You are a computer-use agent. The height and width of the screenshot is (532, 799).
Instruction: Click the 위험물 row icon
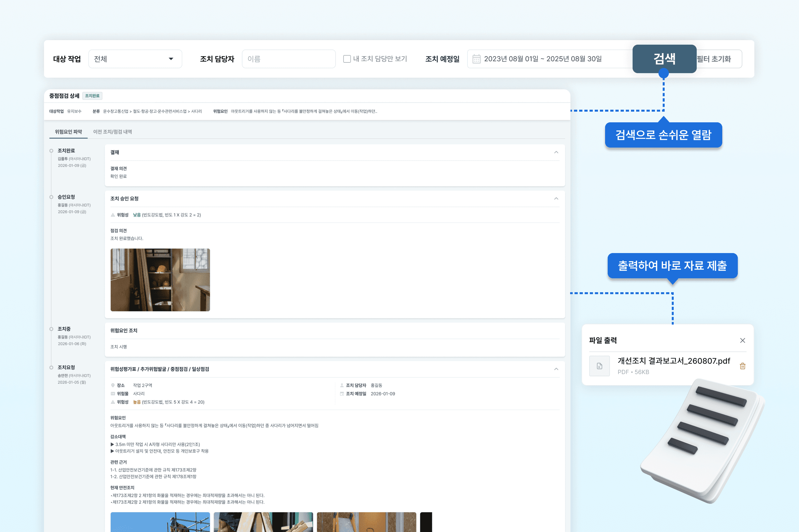pos(113,394)
